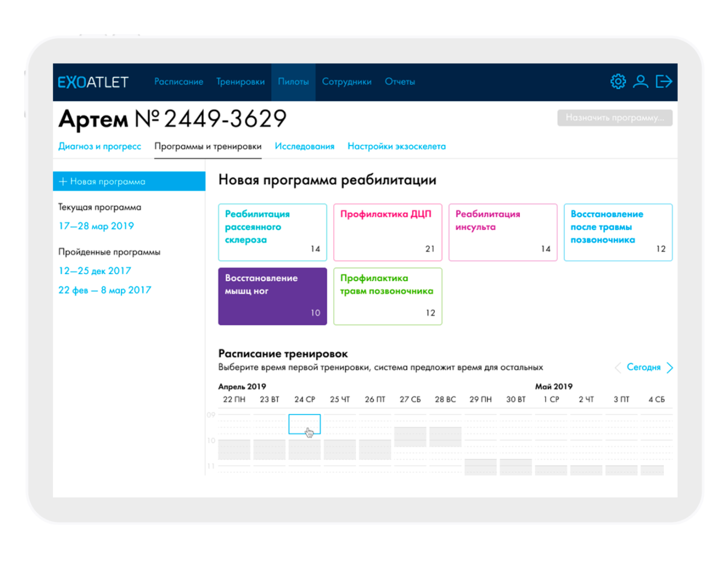This screenshot has height=561, width=728.
Task: Switch to Настройки экзоскелета tab
Action: pyautogui.click(x=397, y=146)
